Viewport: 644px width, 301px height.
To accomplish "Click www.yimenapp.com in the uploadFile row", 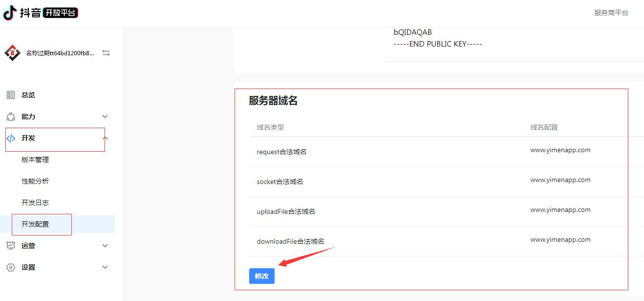I will [560, 210].
